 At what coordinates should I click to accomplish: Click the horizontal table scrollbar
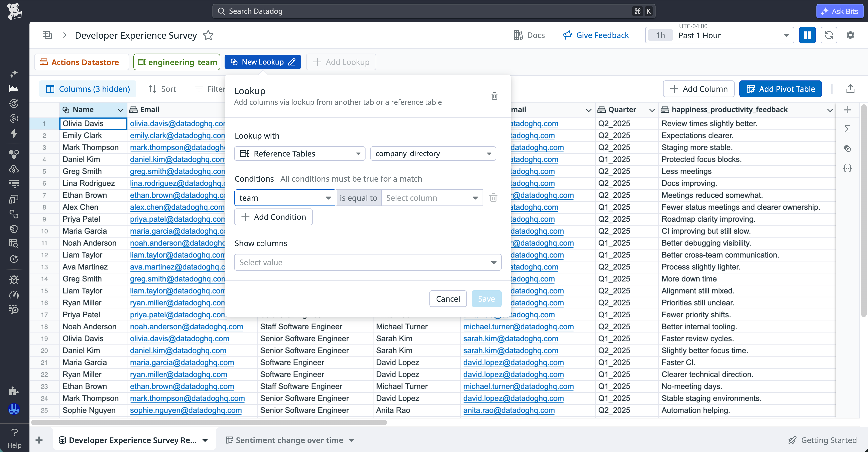209,422
